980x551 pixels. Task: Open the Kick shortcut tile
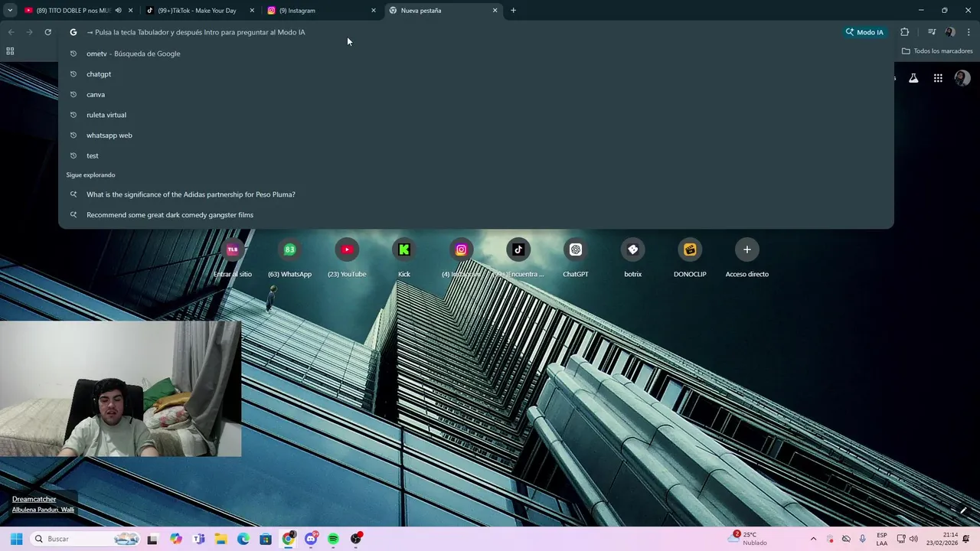pyautogui.click(x=404, y=258)
